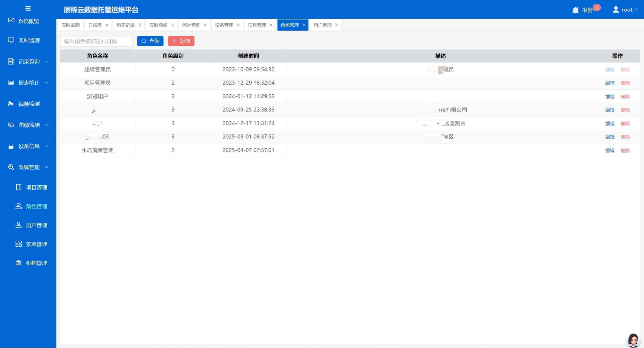Viewport: 644px width, 348px height.
Task: Expand the 报表统计 submenu
Action: pyautogui.click(x=29, y=83)
